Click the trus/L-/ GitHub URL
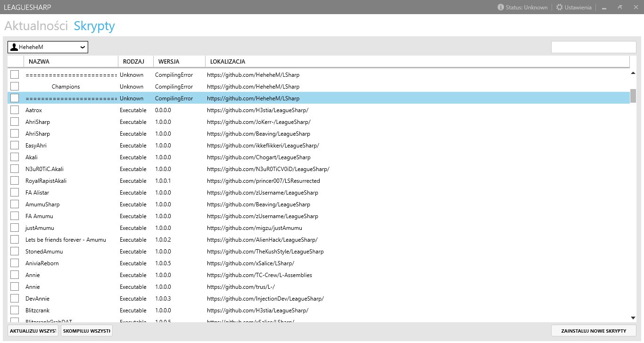Image resolution: width=644 pixels, height=343 pixels. [241, 287]
